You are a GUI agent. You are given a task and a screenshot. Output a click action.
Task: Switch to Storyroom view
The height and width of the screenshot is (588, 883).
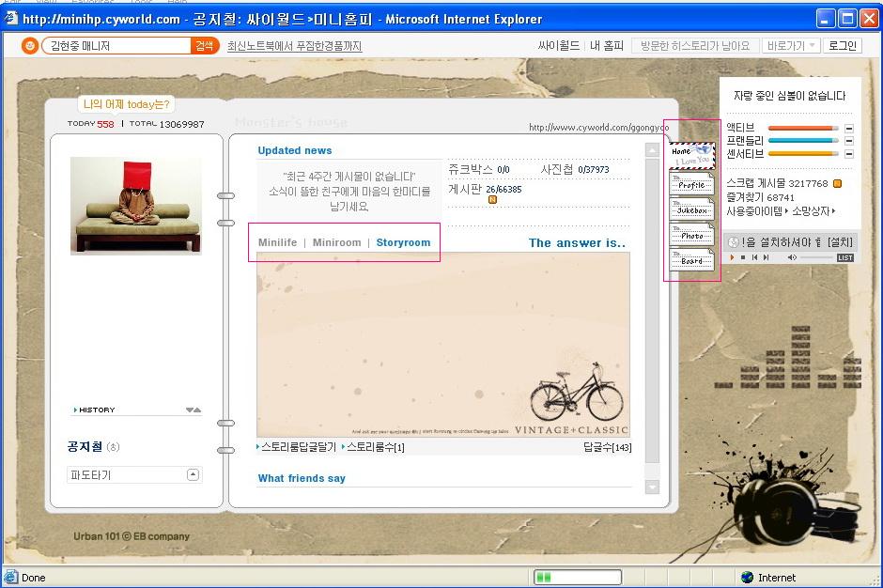tap(403, 242)
